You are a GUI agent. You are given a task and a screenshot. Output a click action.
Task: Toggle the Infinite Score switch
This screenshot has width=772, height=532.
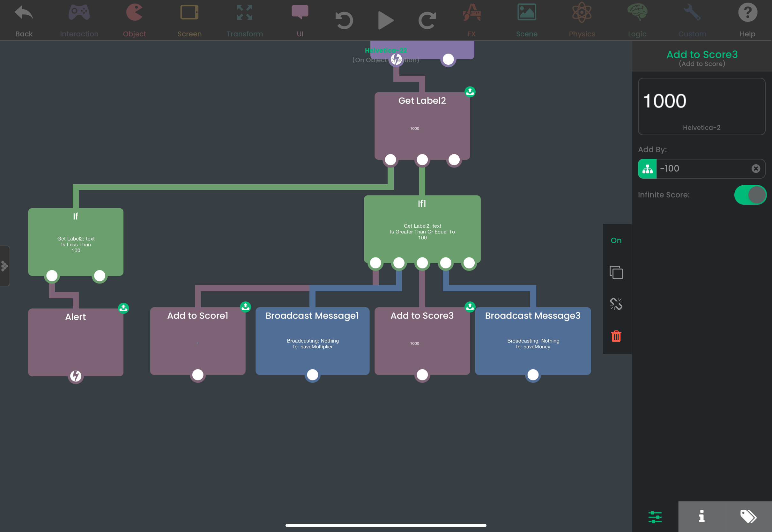click(750, 195)
